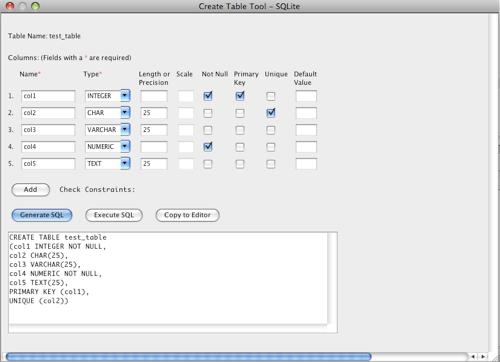This screenshot has height=362, width=500.
Task: Click inside the generated SQL text area
Action: (x=173, y=282)
